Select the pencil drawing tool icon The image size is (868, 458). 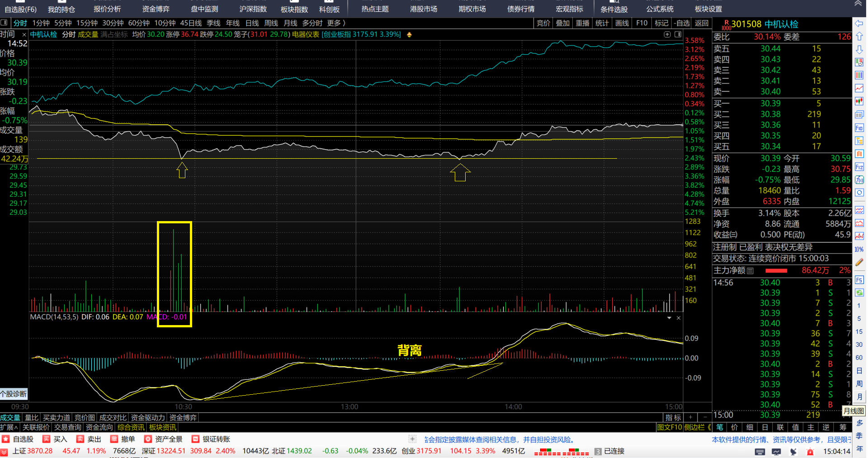[x=859, y=262]
